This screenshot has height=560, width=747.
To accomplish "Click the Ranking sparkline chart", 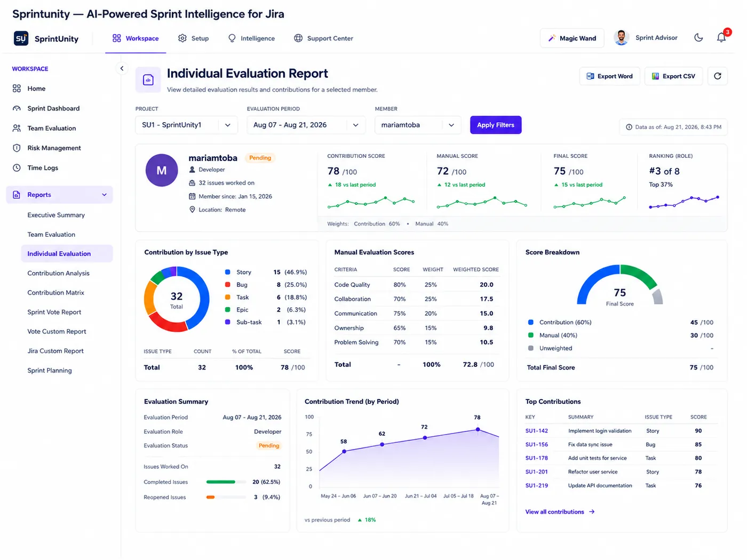I will pyautogui.click(x=684, y=202).
